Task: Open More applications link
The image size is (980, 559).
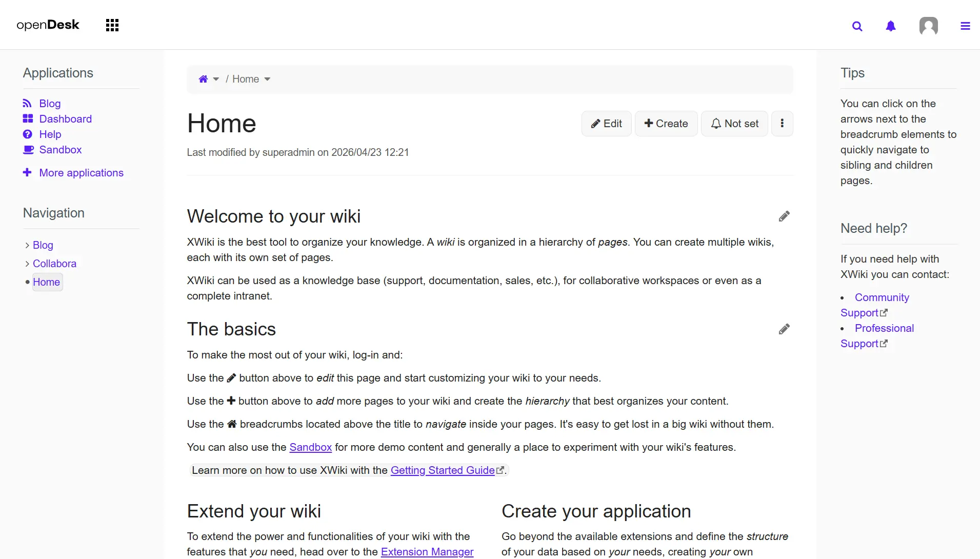Action: [82, 173]
